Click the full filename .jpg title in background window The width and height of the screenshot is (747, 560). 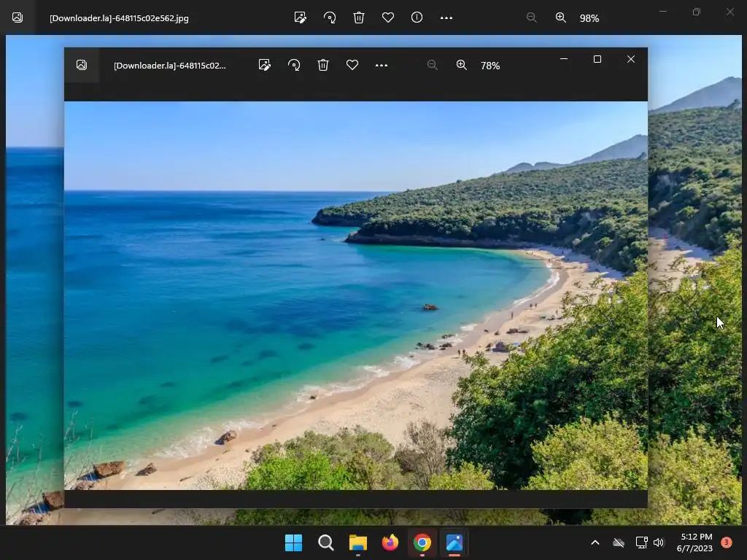tap(119, 18)
